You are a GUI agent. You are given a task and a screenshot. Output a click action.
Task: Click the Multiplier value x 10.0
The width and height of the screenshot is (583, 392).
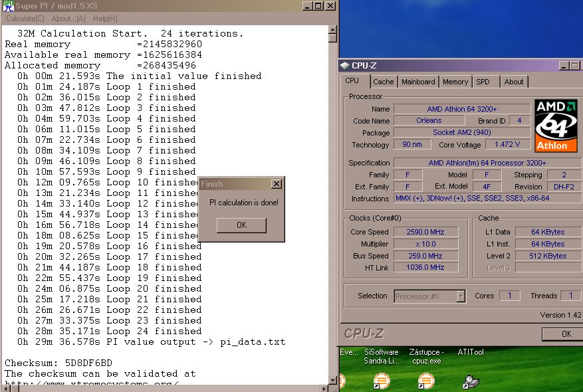point(425,244)
